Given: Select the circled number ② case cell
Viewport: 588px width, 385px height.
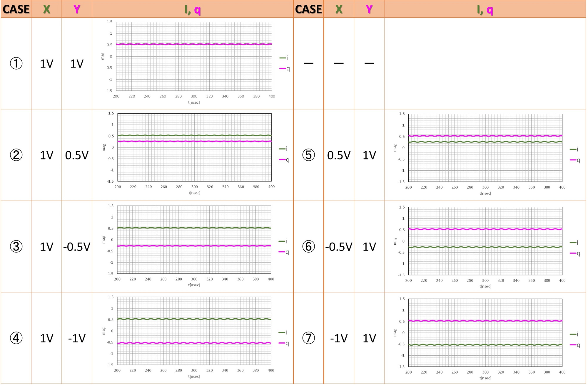Looking at the screenshot, I should (16, 155).
